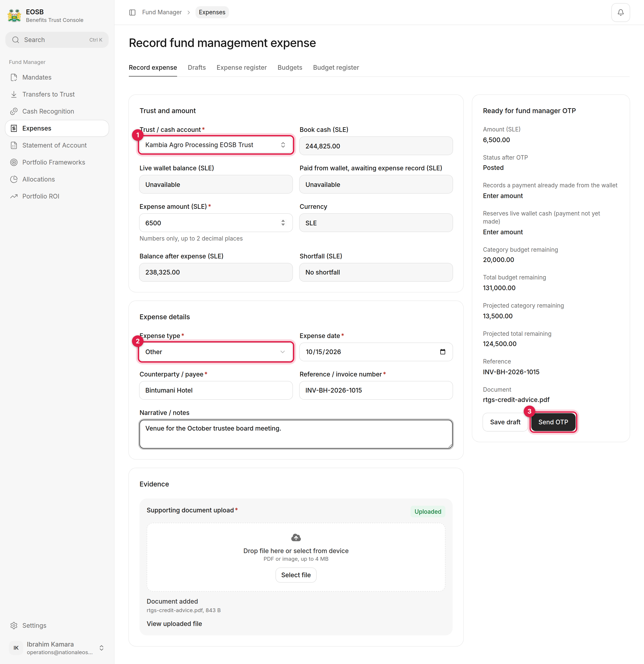Click the cloud upload icon
This screenshot has height=664, width=644.
click(296, 538)
